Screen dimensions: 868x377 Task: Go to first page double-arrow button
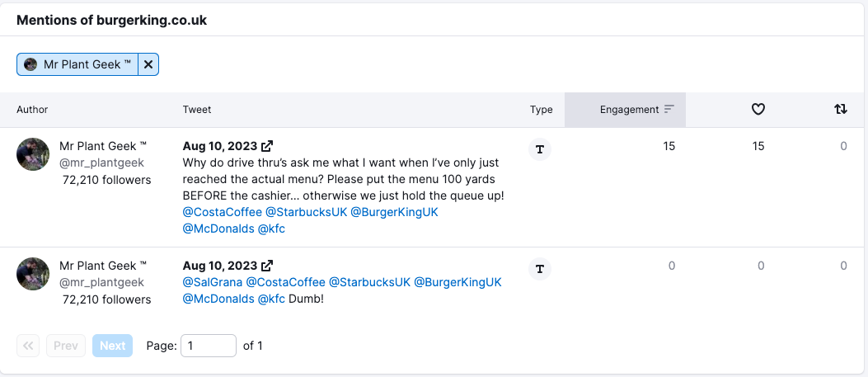pyautogui.click(x=29, y=346)
